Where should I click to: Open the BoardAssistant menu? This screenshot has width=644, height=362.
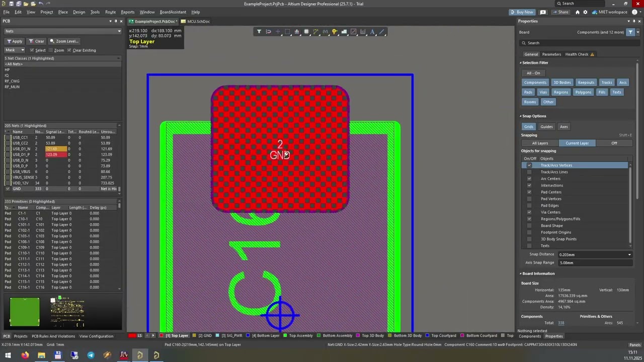pos(173,12)
